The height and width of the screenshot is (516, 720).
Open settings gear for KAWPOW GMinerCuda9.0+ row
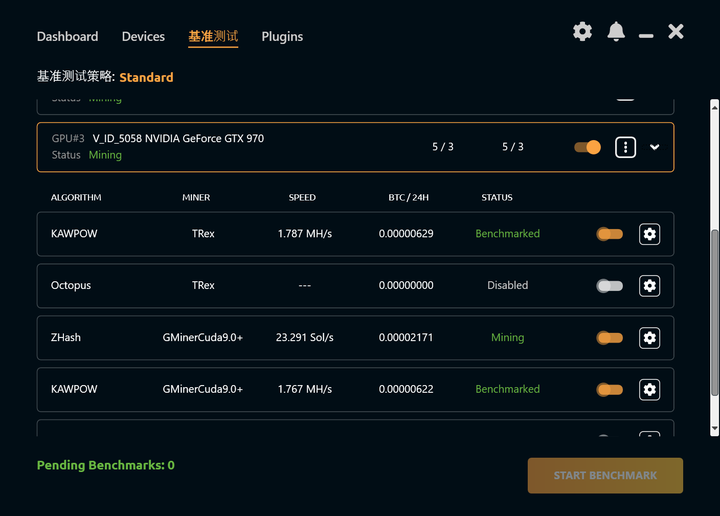click(649, 390)
